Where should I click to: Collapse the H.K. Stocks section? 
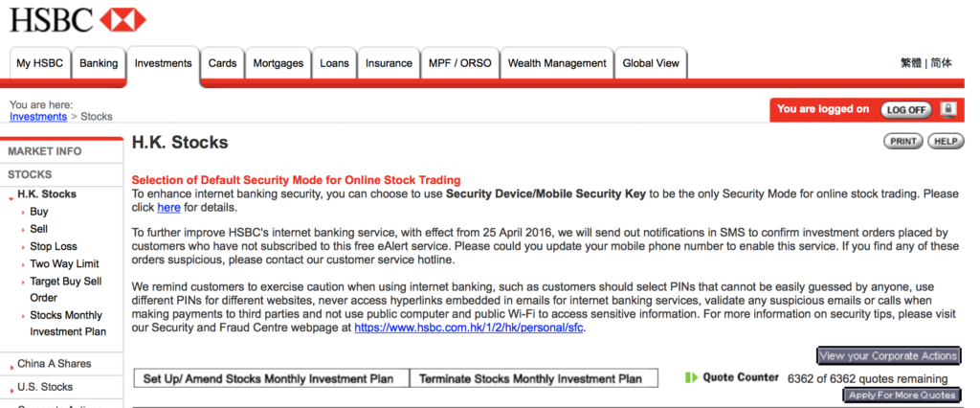(x=46, y=194)
